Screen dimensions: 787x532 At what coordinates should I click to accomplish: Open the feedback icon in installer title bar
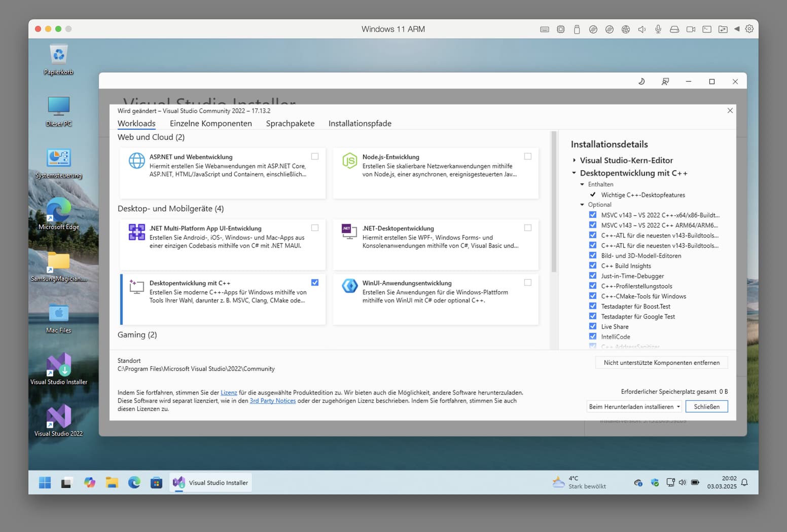point(665,82)
